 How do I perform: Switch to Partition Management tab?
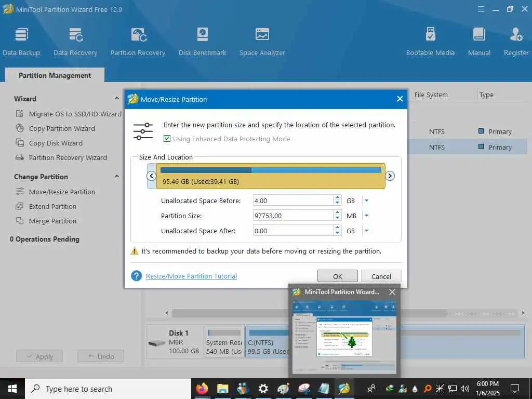coord(55,75)
